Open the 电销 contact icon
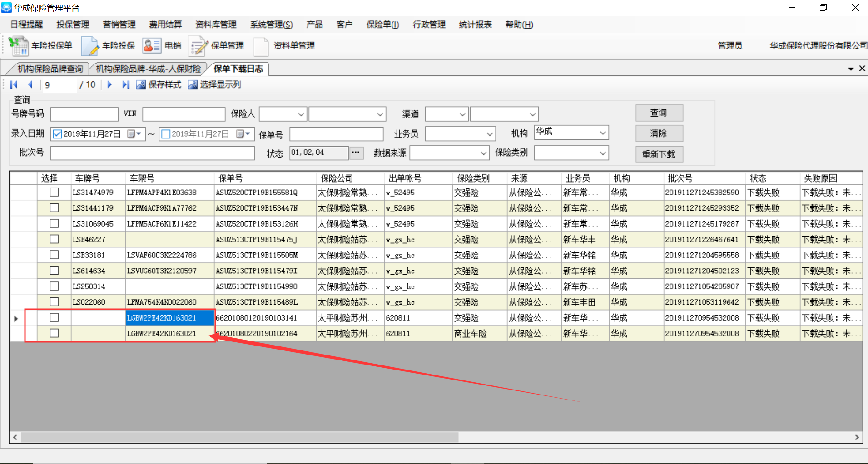Viewport: 868px width, 464px height. [x=151, y=46]
